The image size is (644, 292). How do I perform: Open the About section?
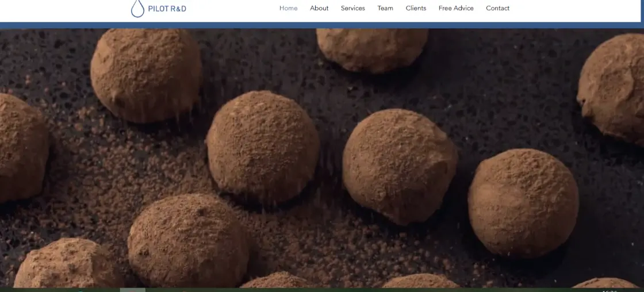319,8
